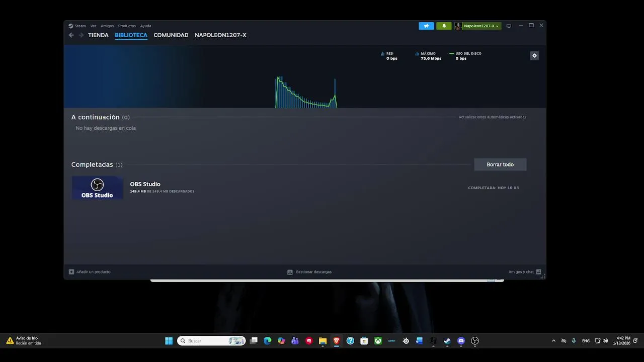Open Windows Start menu
The width and height of the screenshot is (644, 362).
tap(169, 341)
